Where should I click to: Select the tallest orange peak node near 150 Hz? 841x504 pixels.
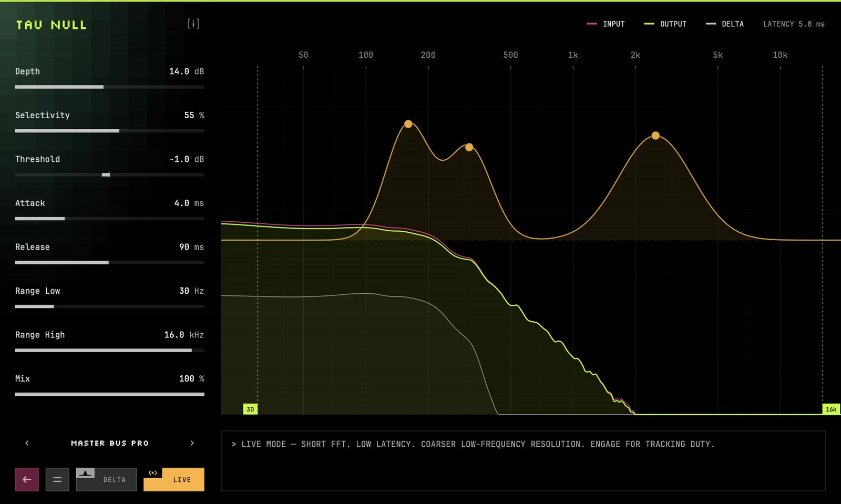click(x=408, y=124)
